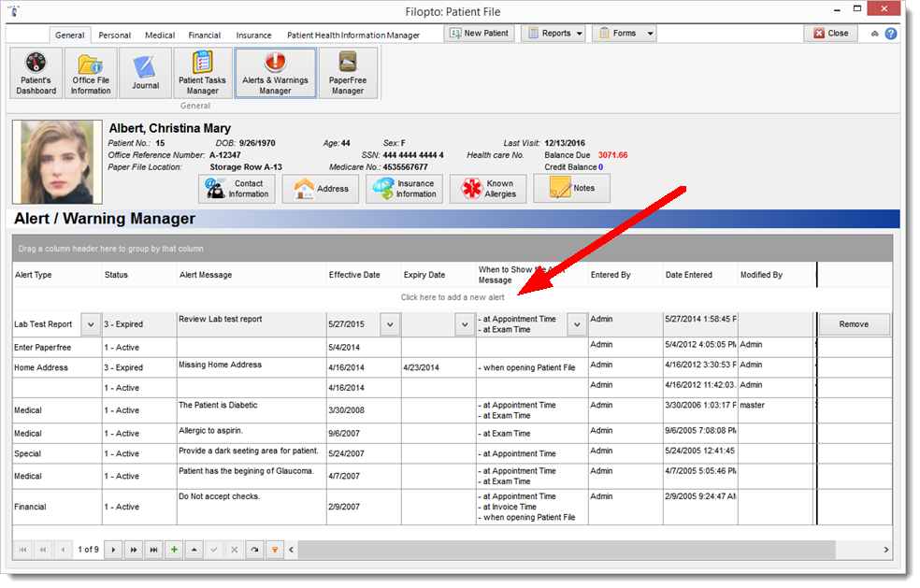Click the Entered By column header
The image size is (920, 588).
coord(625,275)
